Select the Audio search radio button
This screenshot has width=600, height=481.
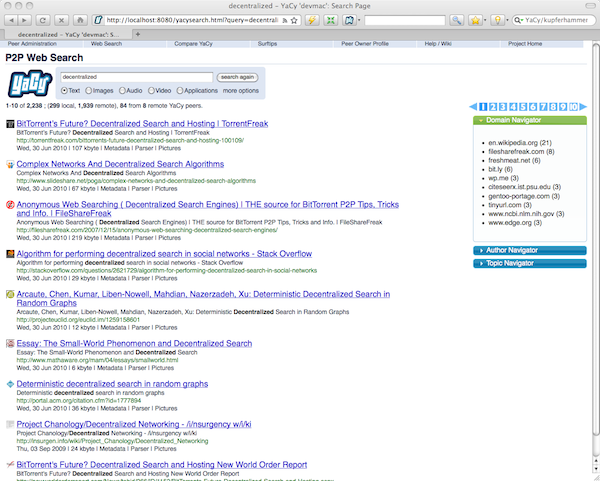[122, 91]
